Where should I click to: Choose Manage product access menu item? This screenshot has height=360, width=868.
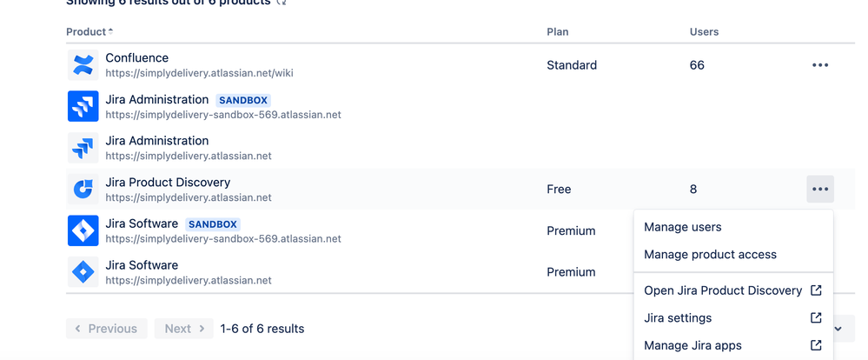coord(710,255)
